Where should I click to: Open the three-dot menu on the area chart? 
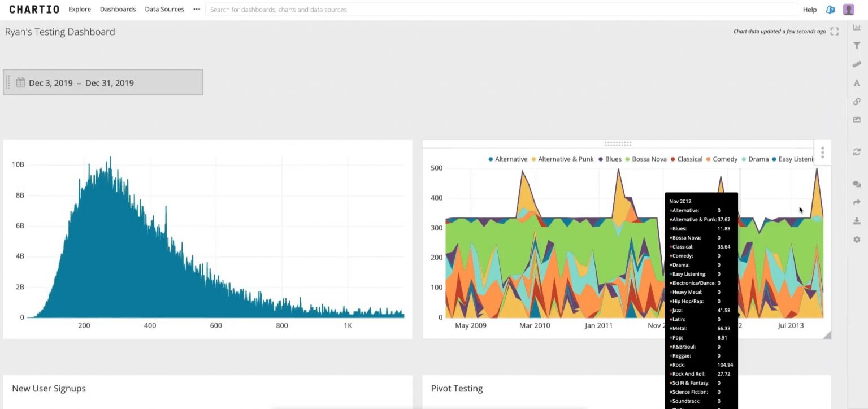823,153
